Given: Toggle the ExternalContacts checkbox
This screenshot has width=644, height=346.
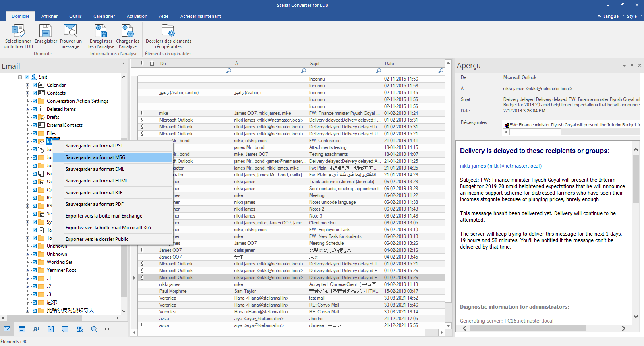Looking at the screenshot, I should pos(35,125).
